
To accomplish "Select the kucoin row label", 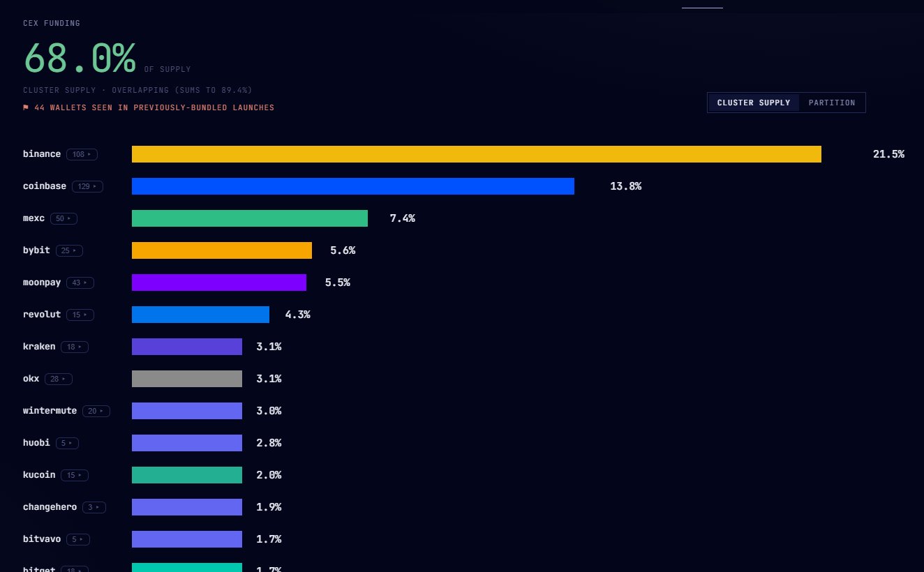I will coord(39,475).
